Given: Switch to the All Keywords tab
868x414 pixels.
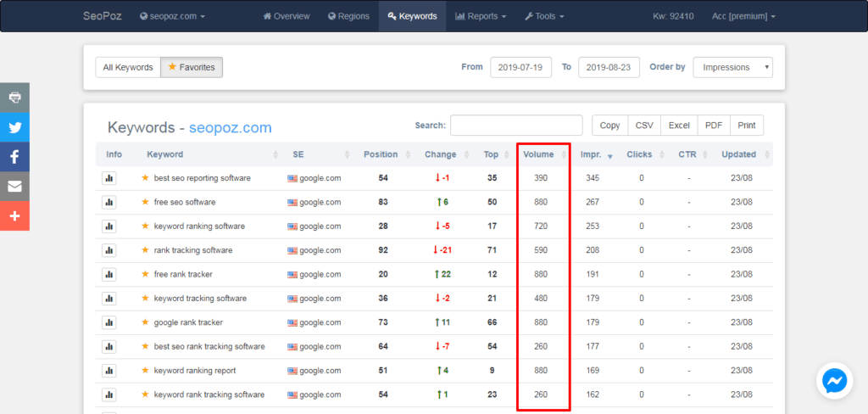Looking at the screenshot, I should (x=128, y=68).
